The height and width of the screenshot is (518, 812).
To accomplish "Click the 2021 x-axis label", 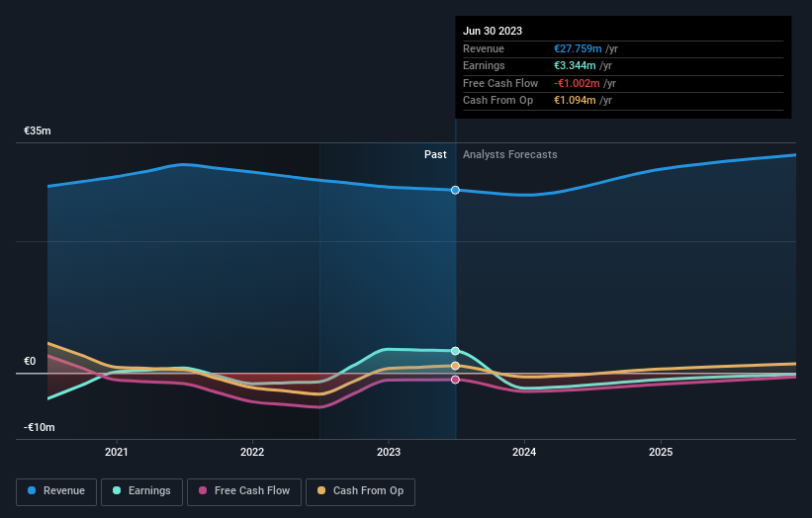I will click(117, 452).
